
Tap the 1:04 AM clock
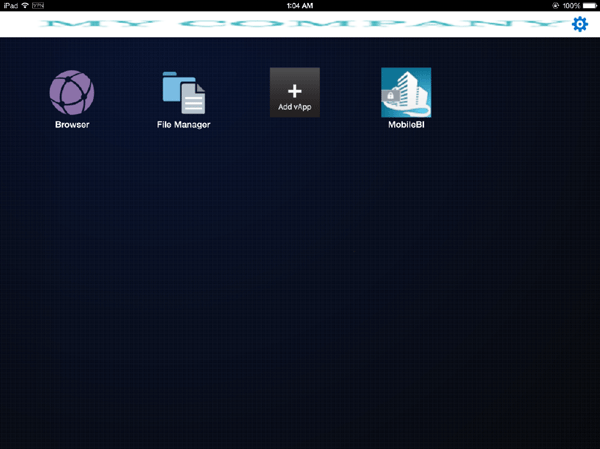(300, 6)
